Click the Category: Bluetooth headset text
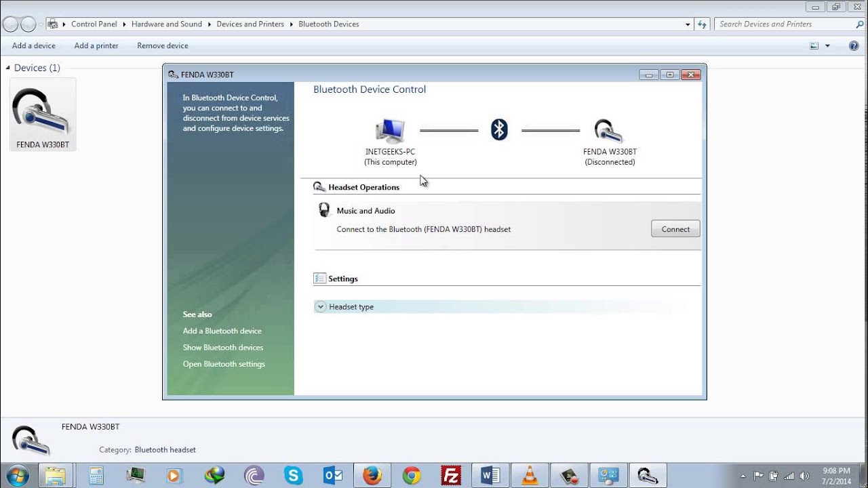The height and width of the screenshot is (488, 868). coord(147,449)
